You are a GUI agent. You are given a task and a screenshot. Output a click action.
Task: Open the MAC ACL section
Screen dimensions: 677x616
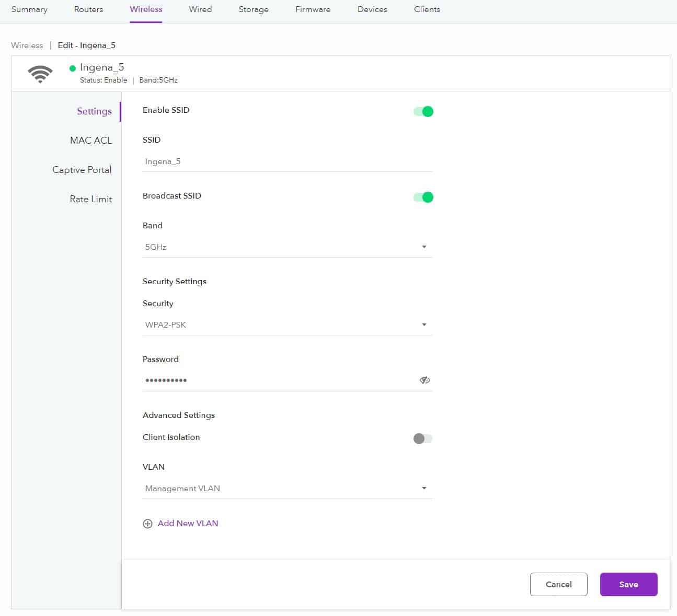[91, 141]
